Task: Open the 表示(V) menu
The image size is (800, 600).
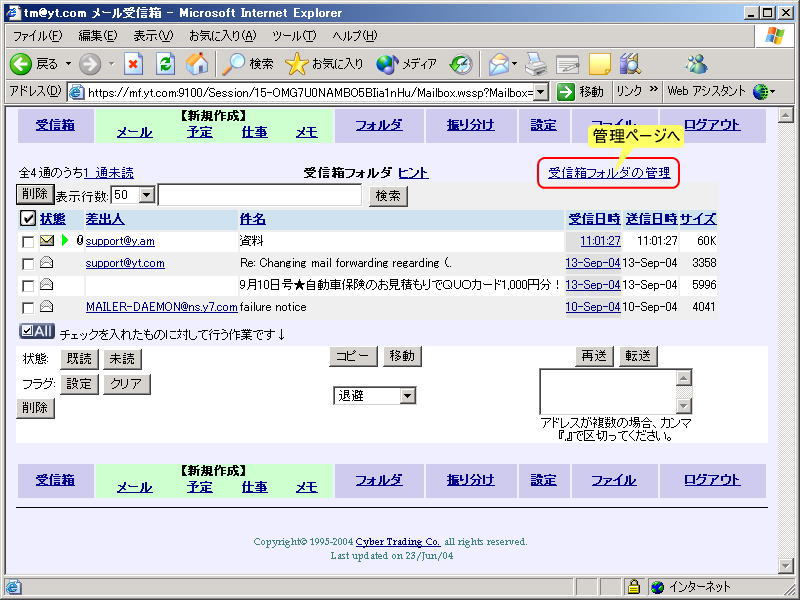Action: tap(153, 36)
